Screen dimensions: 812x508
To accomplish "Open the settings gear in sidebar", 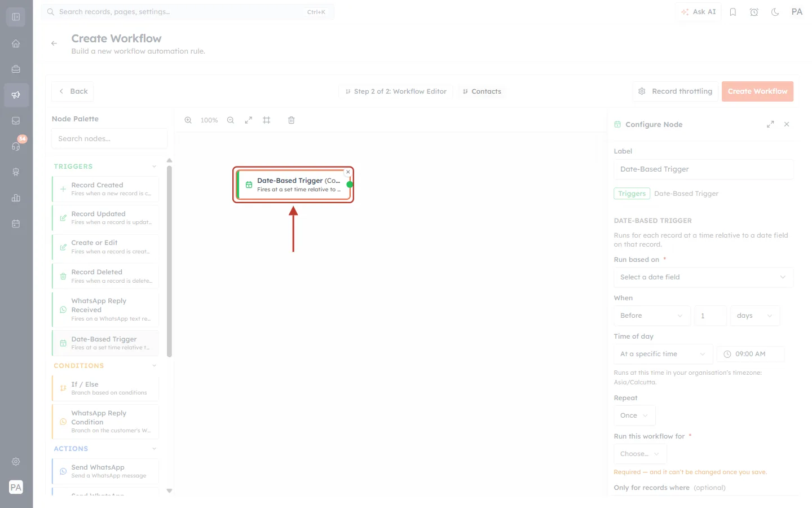I will pyautogui.click(x=16, y=462).
